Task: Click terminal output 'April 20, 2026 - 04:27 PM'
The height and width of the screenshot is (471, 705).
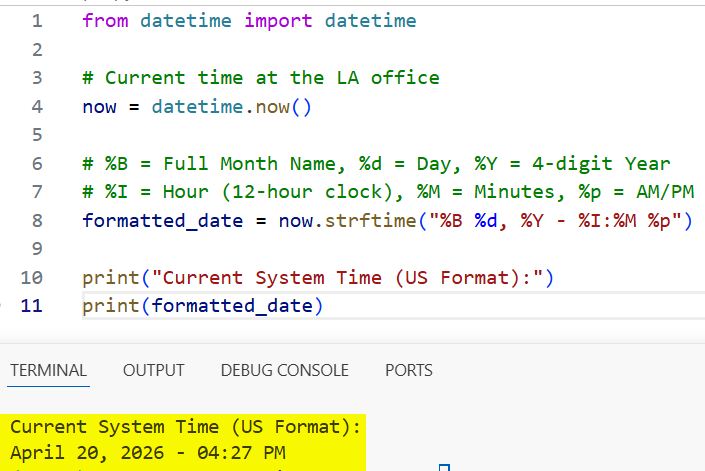Action: tap(148, 453)
